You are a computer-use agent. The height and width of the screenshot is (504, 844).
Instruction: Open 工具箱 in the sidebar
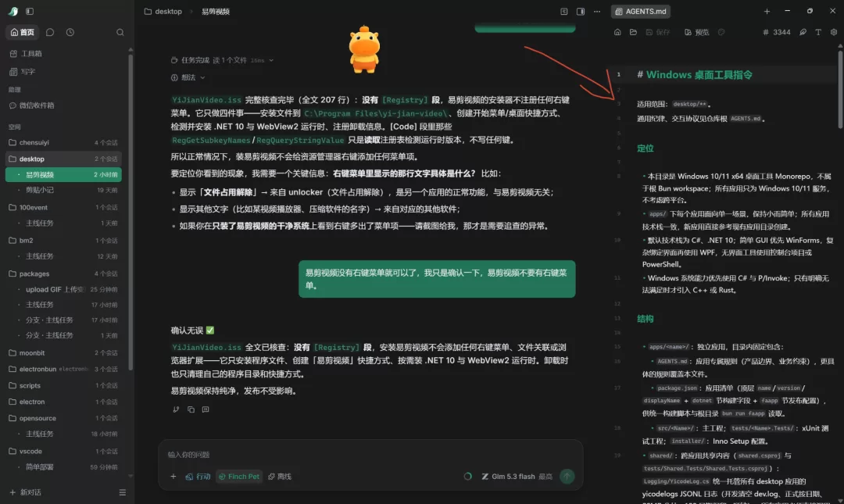coord(31,53)
